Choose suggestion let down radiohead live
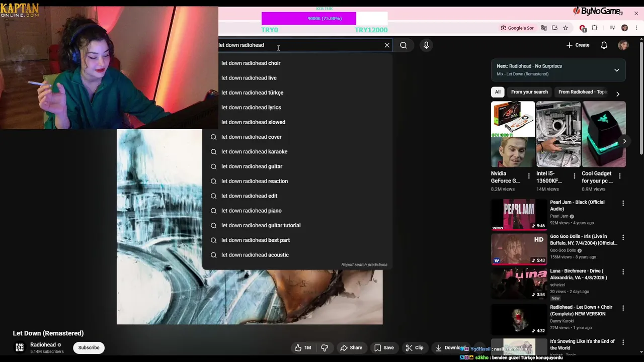The image size is (644, 362). pyautogui.click(x=297, y=78)
